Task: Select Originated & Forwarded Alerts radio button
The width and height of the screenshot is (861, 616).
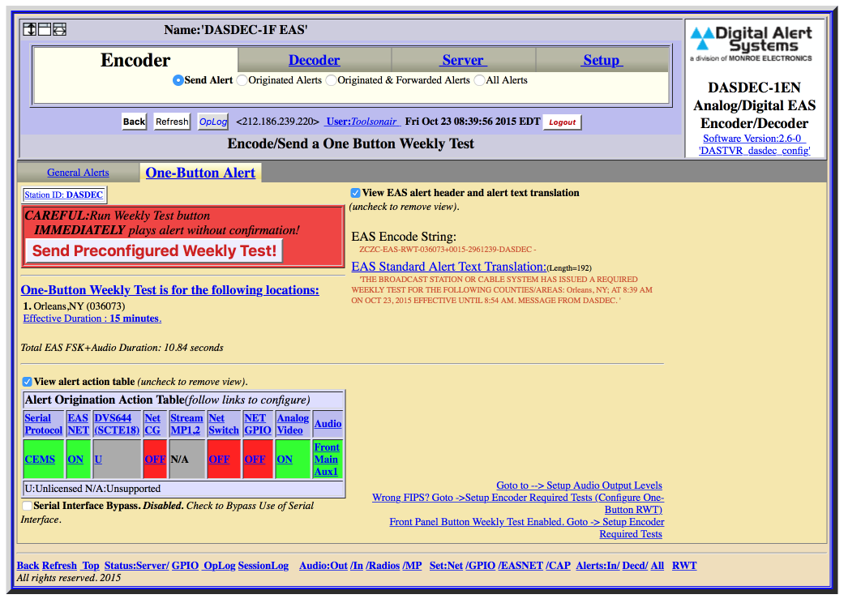Action: point(331,80)
